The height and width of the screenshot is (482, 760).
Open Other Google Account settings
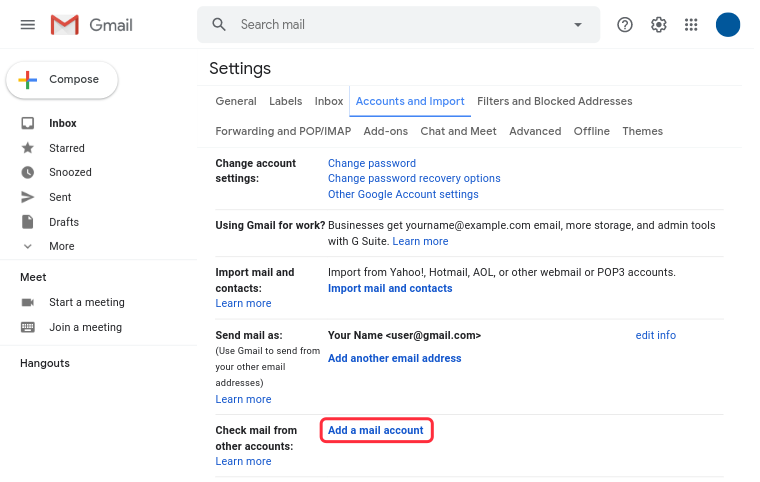coord(403,194)
